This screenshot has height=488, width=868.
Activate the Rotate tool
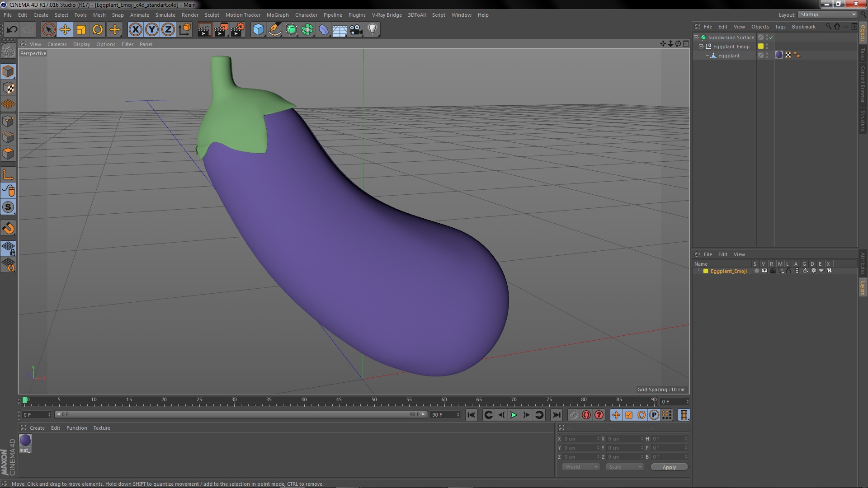click(x=98, y=30)
